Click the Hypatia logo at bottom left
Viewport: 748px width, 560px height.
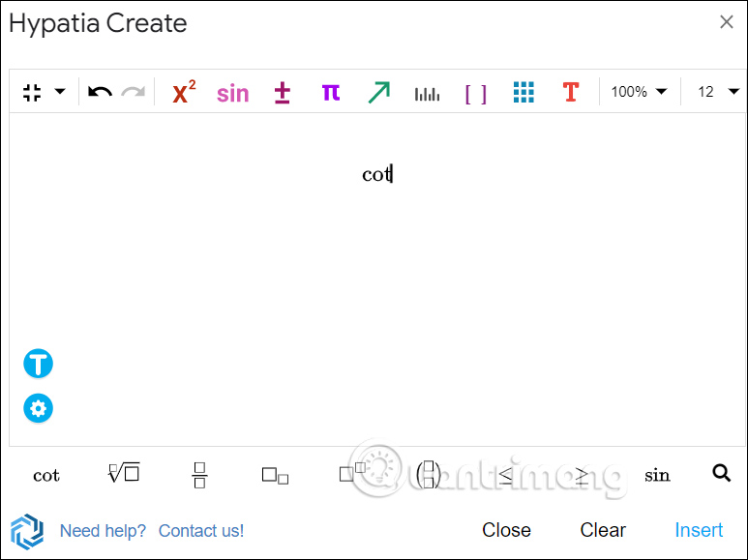[x=27, y=531]
